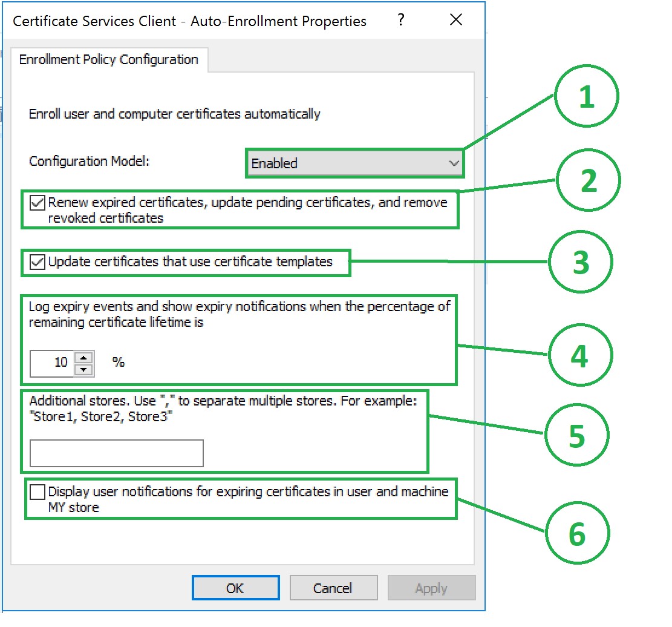Click the green callout circle 4

point(579,355)
